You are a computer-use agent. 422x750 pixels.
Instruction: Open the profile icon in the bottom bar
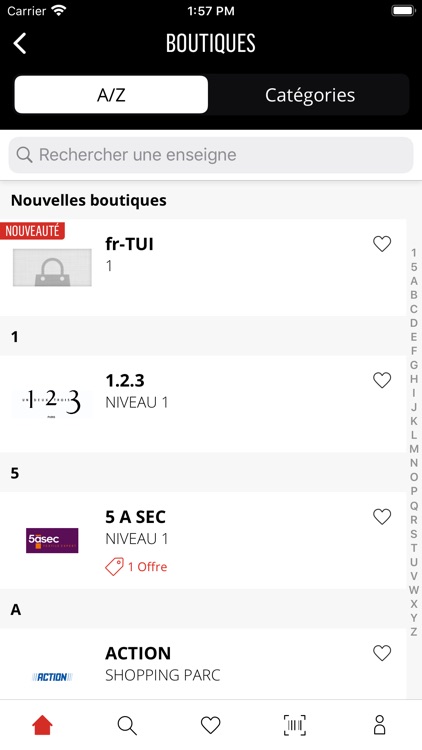tap(379, 725)
